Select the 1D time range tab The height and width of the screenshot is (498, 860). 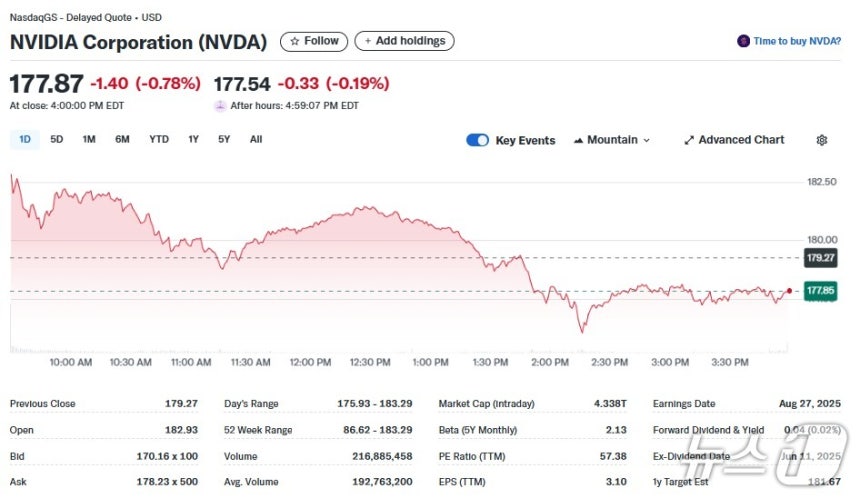[x=25, y=139]
